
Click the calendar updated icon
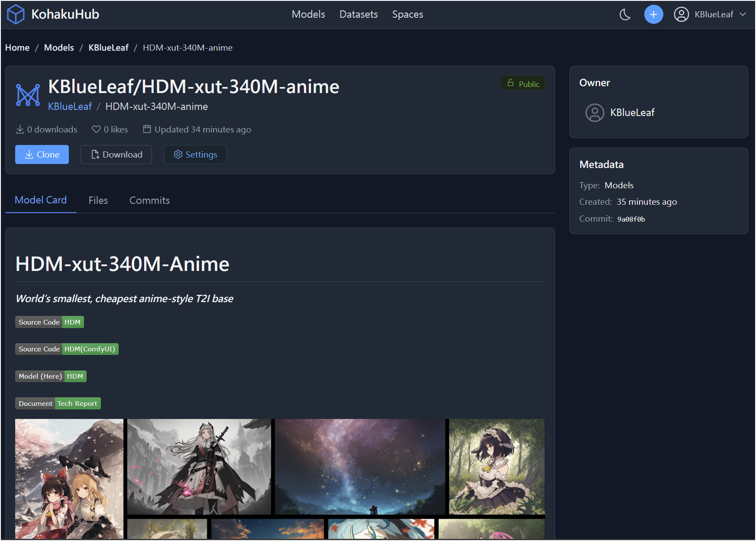click(x=147, y=129)
